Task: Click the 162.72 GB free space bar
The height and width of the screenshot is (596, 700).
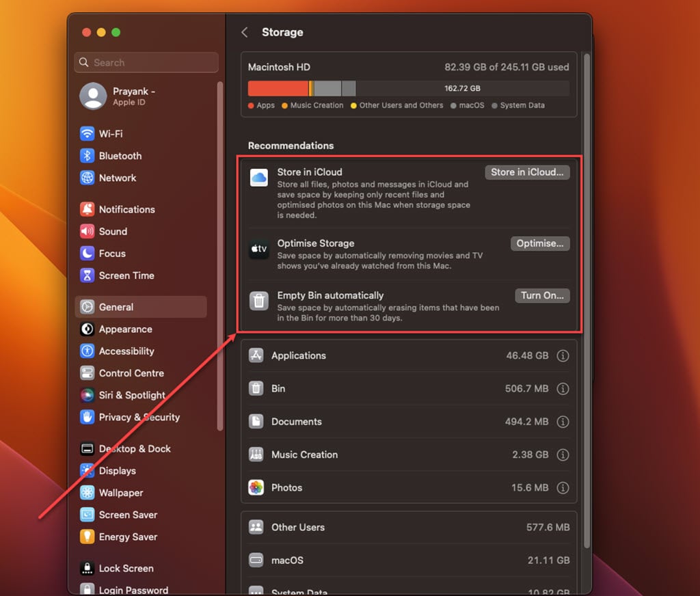Action: tap(463, 88)
